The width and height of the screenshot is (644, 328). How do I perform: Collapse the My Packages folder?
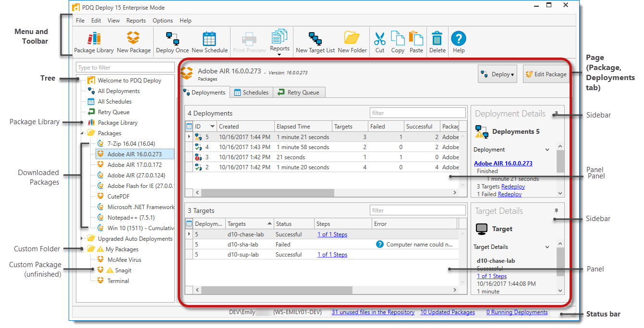[82, 249]
